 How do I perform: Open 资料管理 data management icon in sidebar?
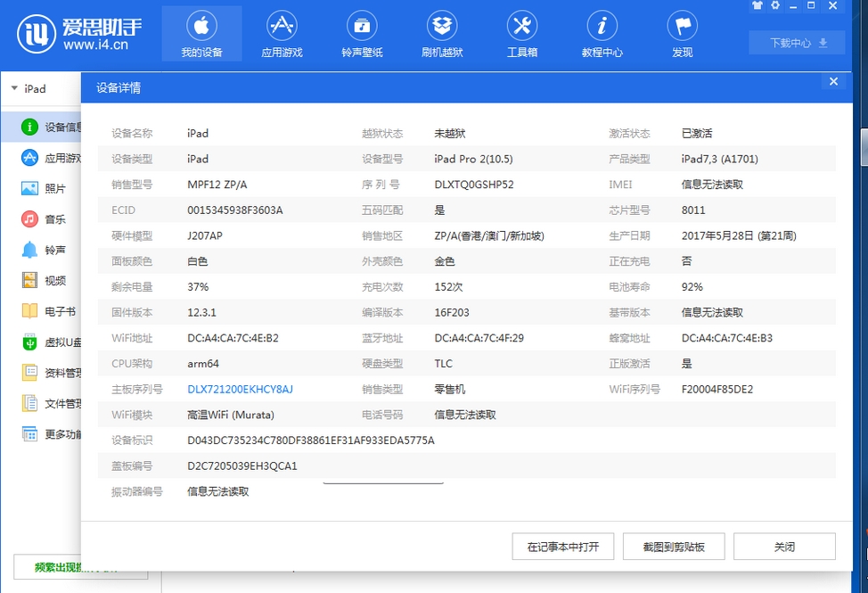(29, 373)
